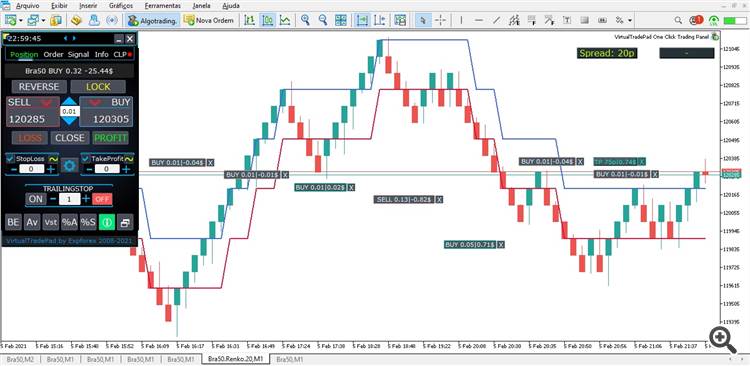Select the equidistant channel tool

pyautogui.click(x=515, y=20)
